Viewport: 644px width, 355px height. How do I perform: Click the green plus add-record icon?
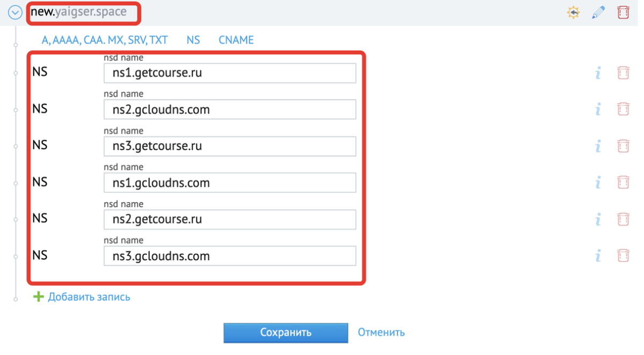pos(38,296)
